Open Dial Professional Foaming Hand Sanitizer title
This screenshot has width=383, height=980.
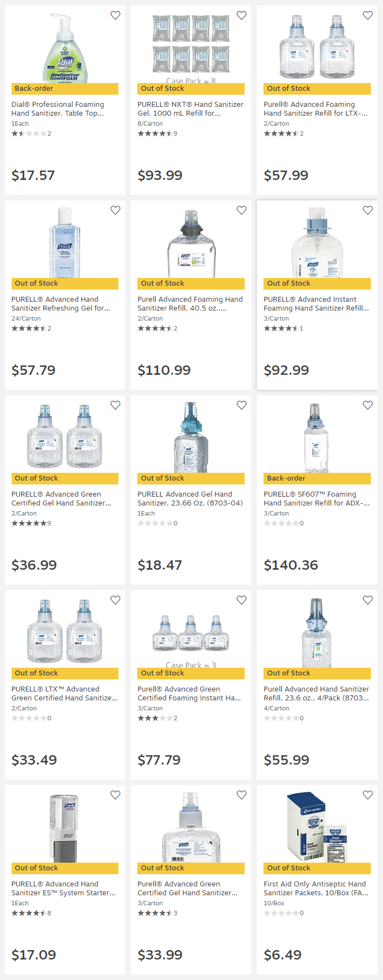coord(58,109)
